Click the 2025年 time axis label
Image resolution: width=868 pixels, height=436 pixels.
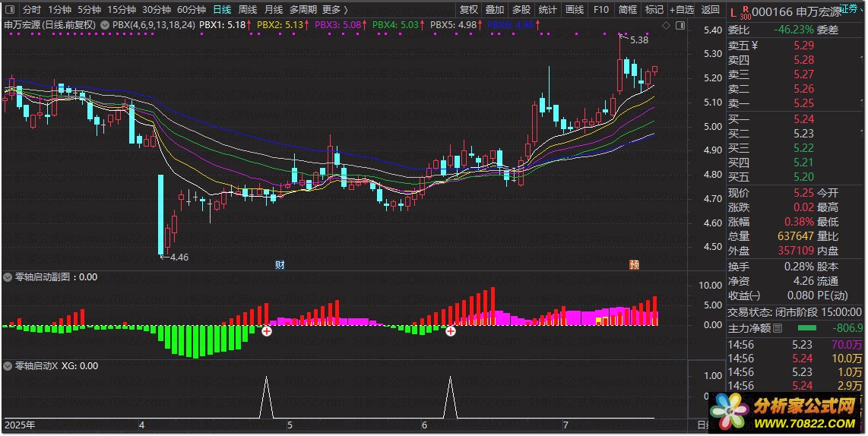click(19, 425)
